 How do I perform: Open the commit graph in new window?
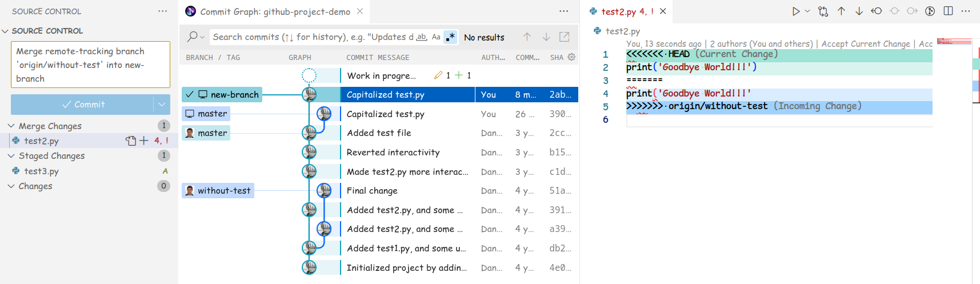(564, 37)
